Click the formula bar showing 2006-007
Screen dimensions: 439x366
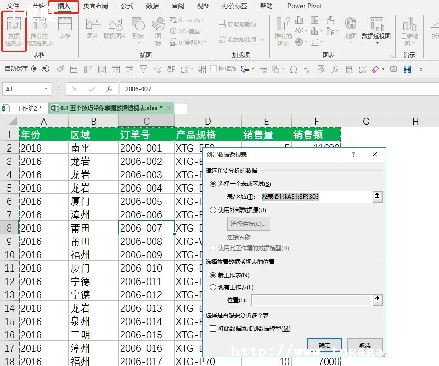coord(278,89)
